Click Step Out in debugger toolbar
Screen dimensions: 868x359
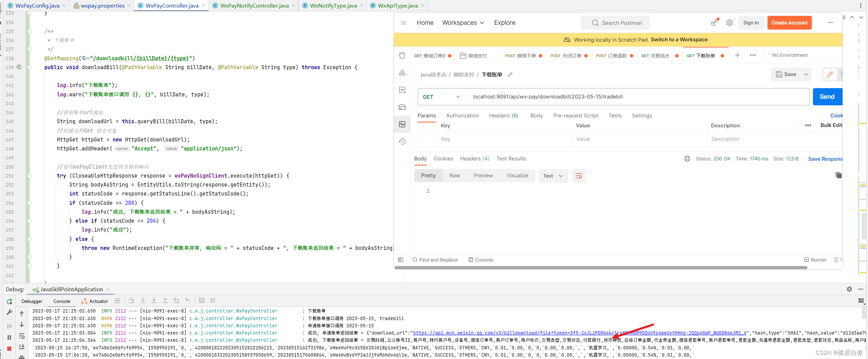pos(165,301)
